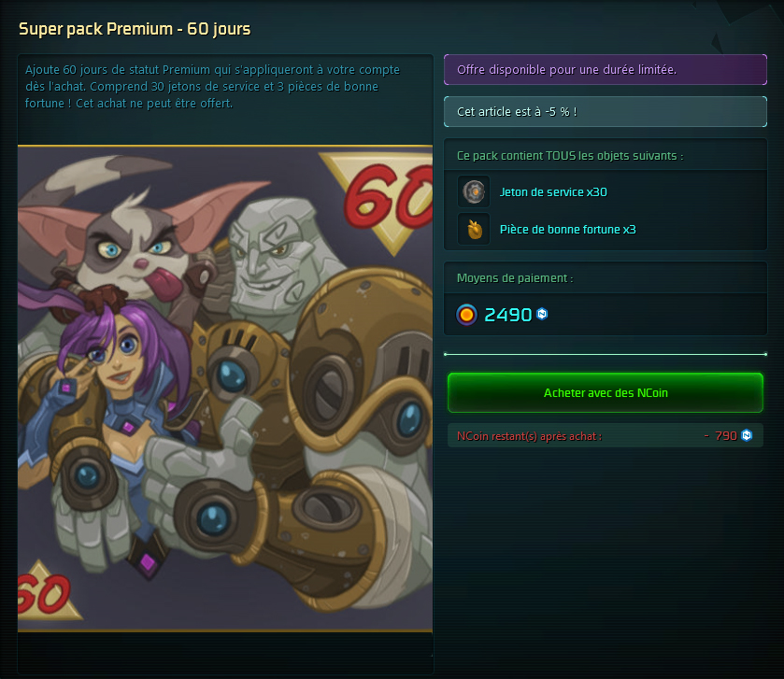Click the NCoin restant(s) après achat row
The height and width of the screenshot is (679, 784).
coord(606,435)
